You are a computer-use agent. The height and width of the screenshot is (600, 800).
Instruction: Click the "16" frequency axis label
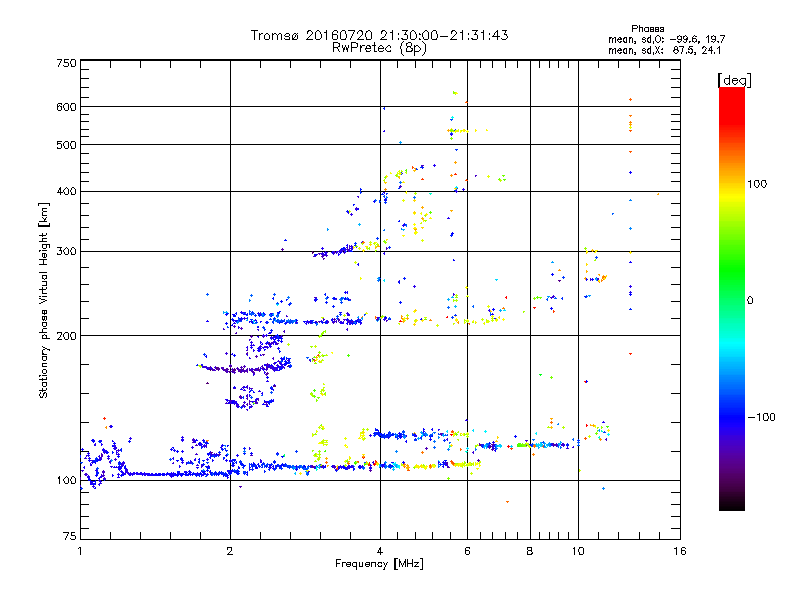(680, 551)
